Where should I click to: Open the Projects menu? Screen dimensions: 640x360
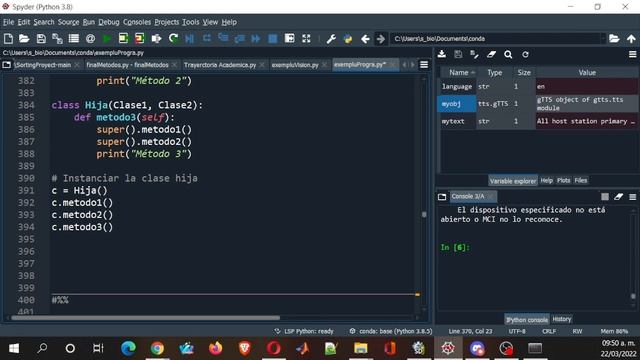(167, 22)
